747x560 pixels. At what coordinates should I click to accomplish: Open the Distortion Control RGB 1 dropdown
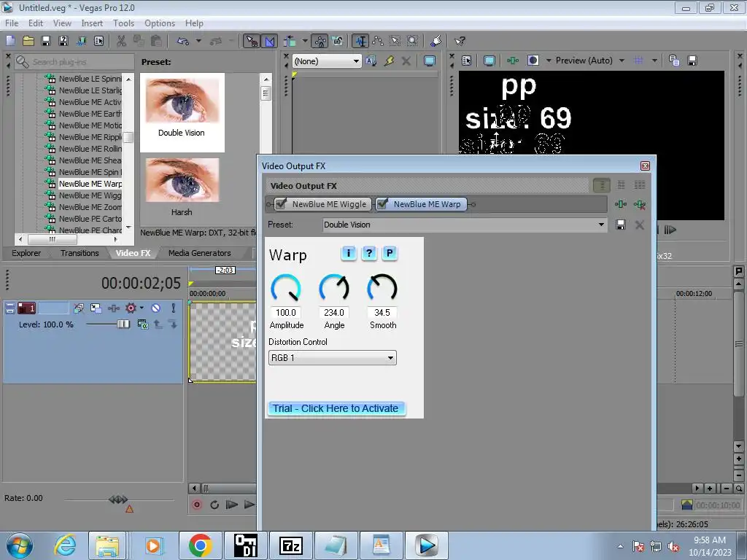pyautogui.click(x=333, y=358)
